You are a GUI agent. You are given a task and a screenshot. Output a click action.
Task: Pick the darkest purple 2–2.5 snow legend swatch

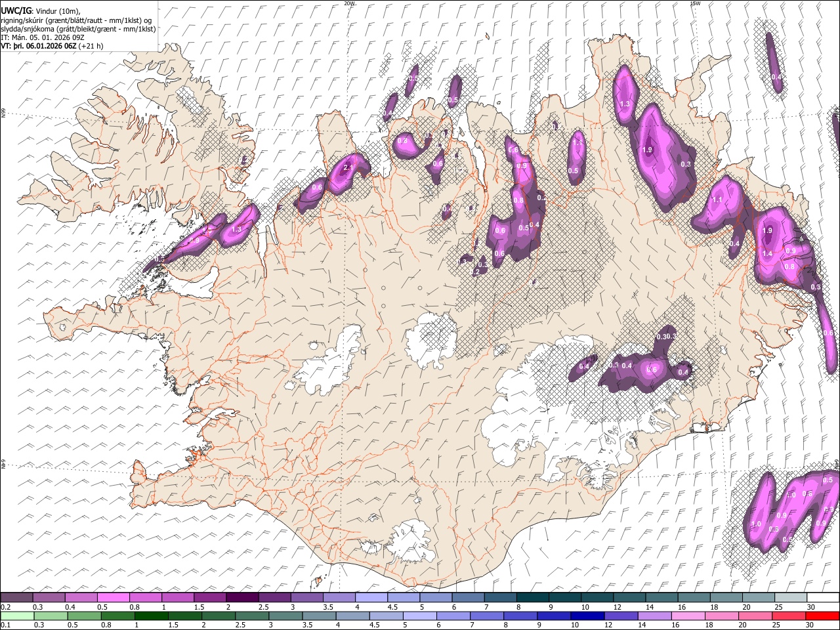[x=241, y=598]
